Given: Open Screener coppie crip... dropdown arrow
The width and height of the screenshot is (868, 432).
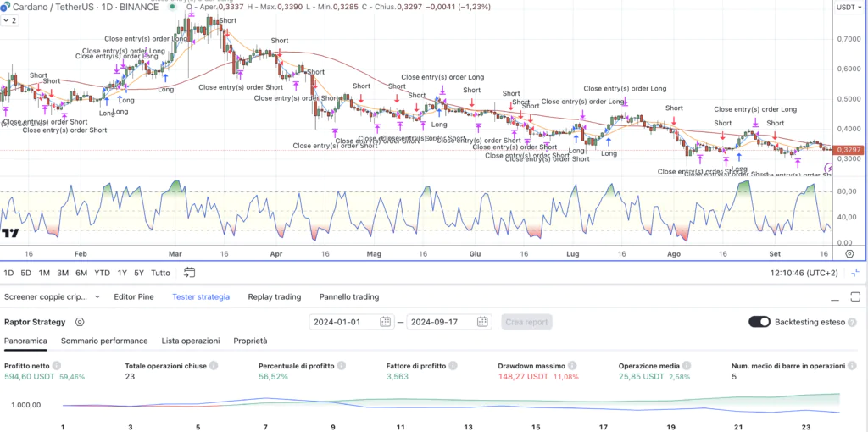Looking at the screenshot, I should point(97,297).
